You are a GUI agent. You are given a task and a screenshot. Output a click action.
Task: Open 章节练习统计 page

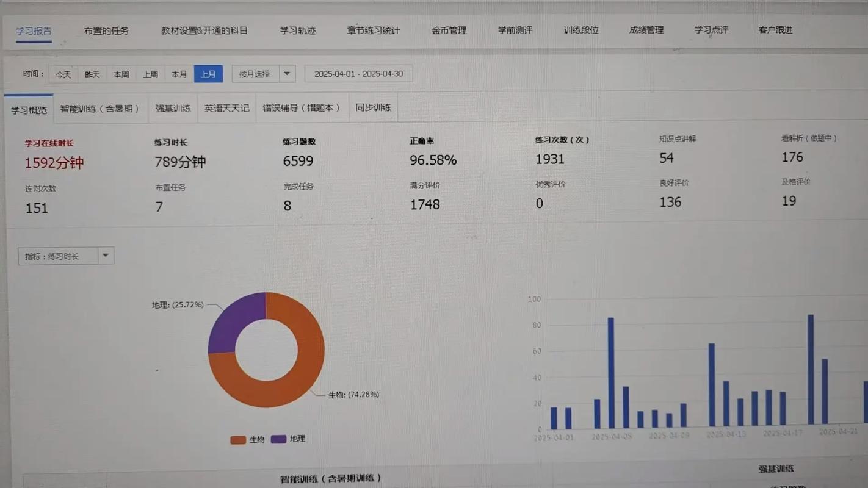(374, 30)
